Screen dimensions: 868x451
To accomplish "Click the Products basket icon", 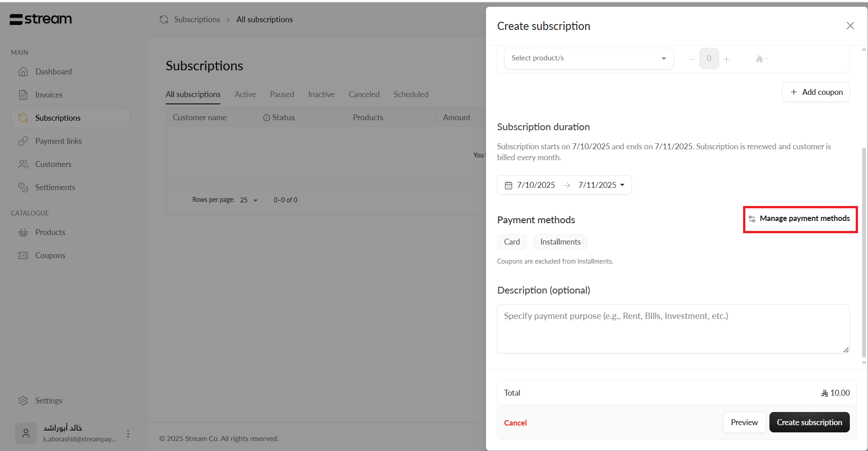I will coord(23,232).
